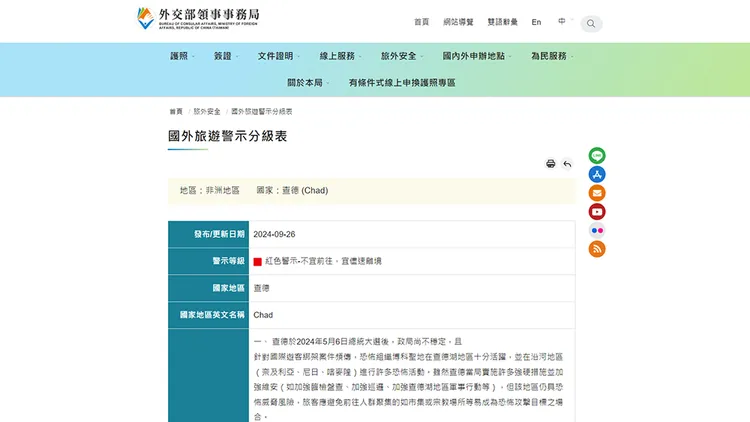Expand the 關於本局 menu
The width and height of the screenshot is (750, 422).
click(x=308, y=83)
